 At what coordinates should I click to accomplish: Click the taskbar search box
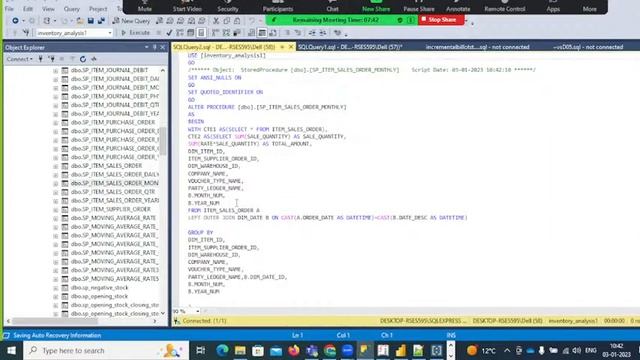106,351
